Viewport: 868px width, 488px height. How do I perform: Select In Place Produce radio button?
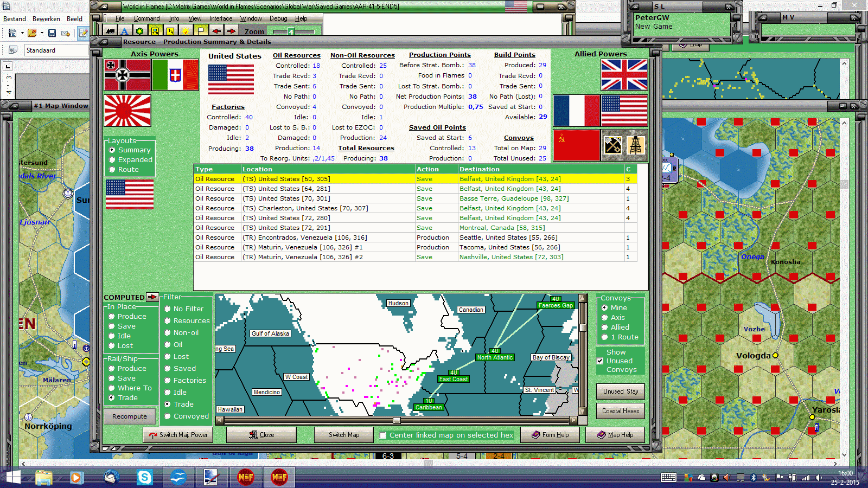click(112, 317)
